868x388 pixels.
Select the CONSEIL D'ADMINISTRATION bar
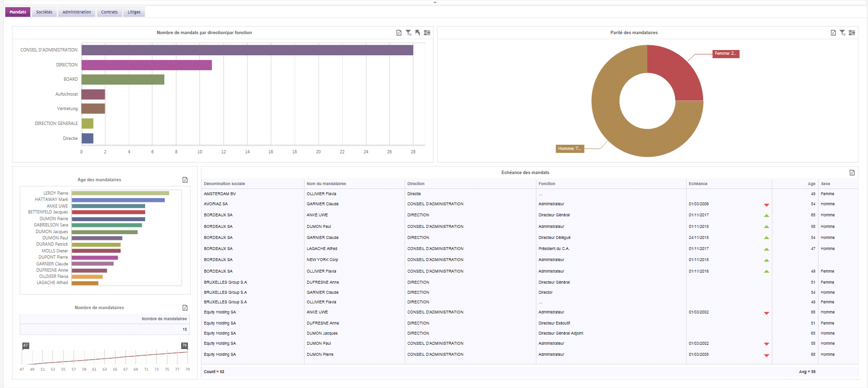[247, 50]
